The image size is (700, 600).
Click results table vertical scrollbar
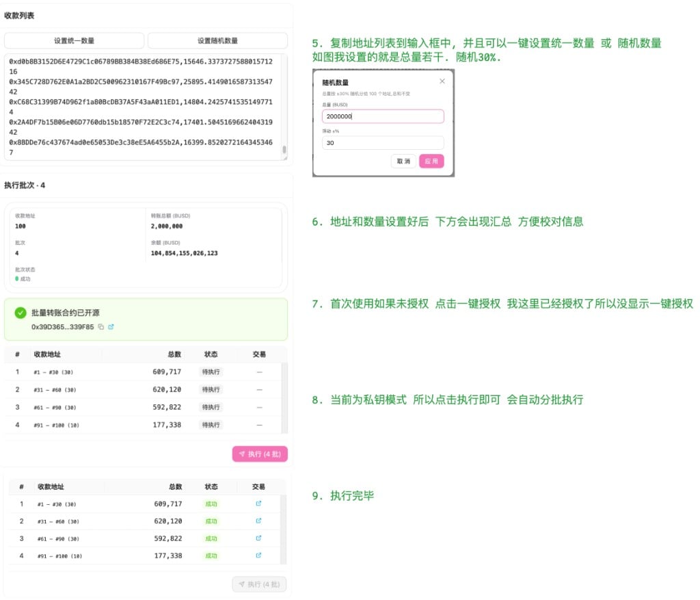click(x=283, y=530)
